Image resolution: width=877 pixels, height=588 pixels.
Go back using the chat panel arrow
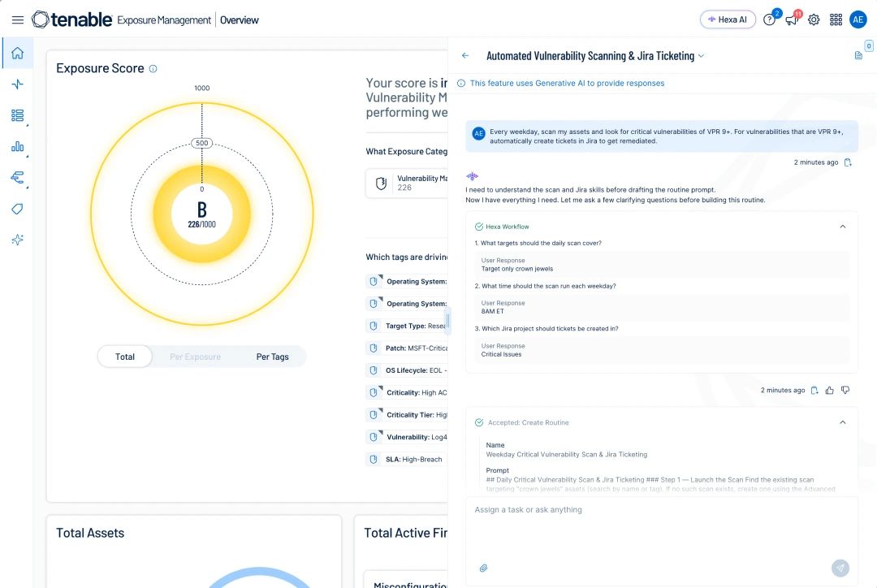point(465,55)
